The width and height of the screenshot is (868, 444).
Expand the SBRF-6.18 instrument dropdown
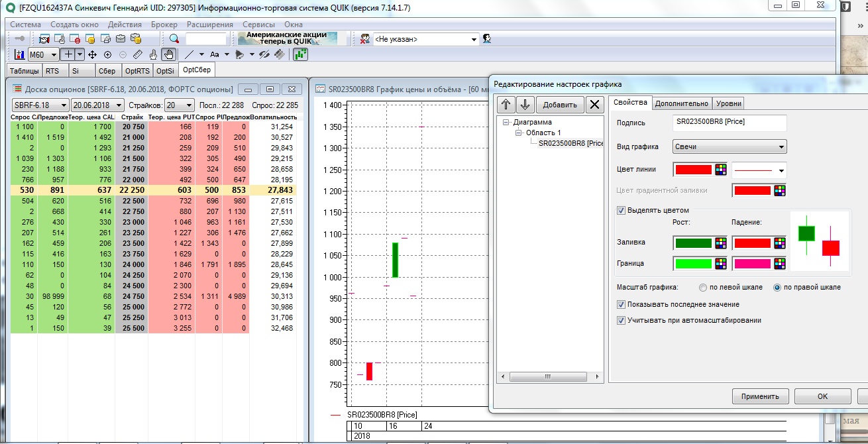pyautogui.click(x=64, y=105)
